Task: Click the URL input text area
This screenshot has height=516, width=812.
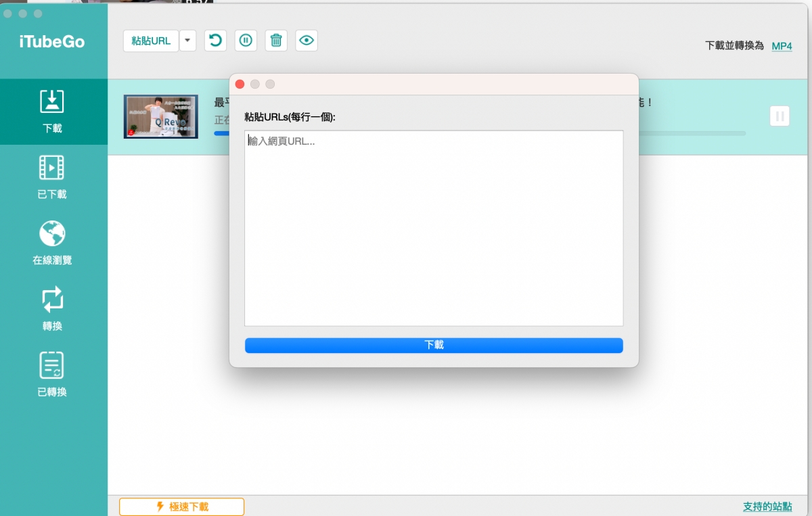Action: coord(433,228)
